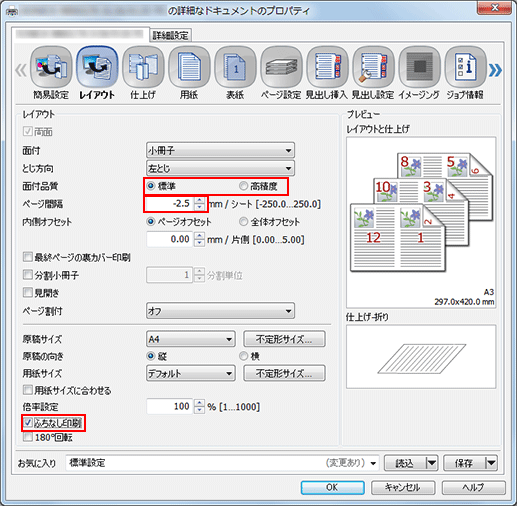Decrease ページ間隔 with down arrow
517x506 pixels.
click(199, 207)
